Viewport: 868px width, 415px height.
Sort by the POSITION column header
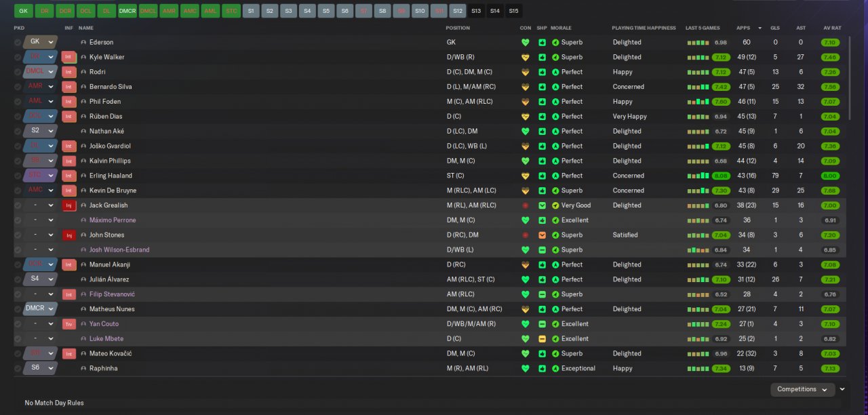[x=458, y=28]
